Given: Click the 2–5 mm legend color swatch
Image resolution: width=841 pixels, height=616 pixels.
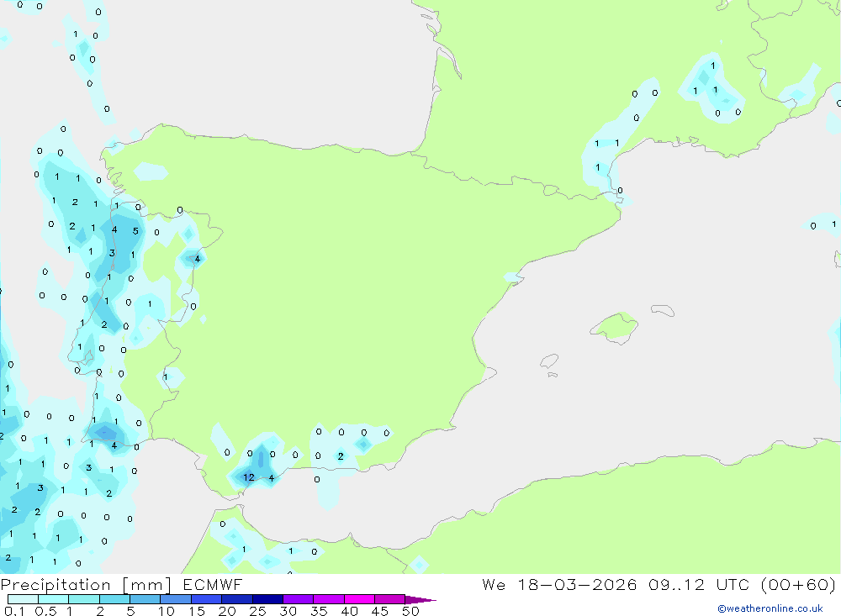Looking at the screenshot, I should click(114, 600).
